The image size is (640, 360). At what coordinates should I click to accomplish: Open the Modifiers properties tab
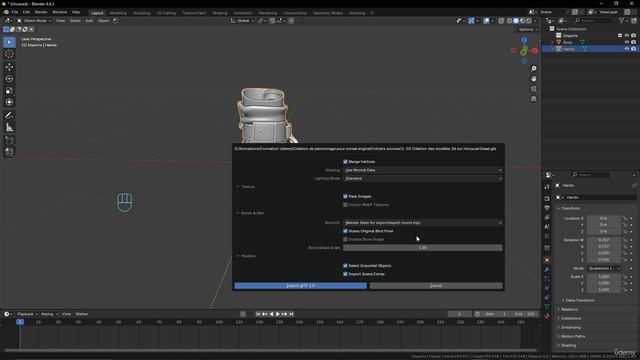pyautogui.click(x=547, y=269)
